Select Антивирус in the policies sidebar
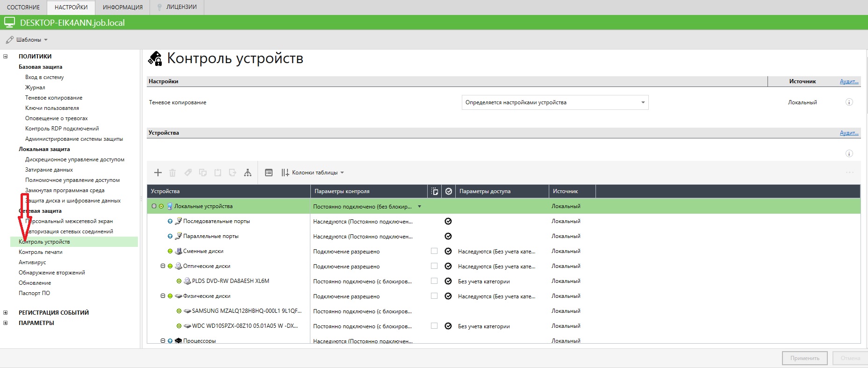Viewport: 868px width, 368px height. click(x=32, y=262)
